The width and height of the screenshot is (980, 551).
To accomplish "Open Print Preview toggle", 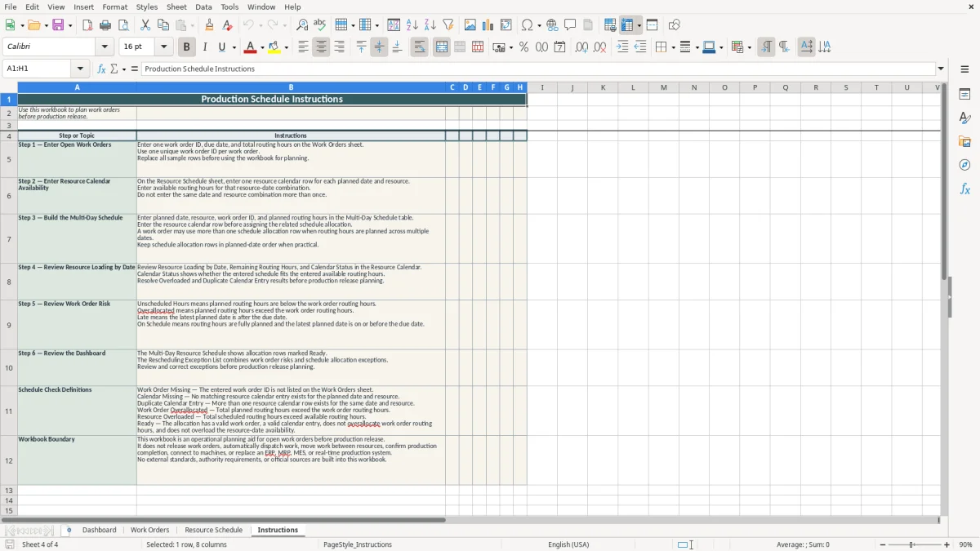I will tap(123, 25).
